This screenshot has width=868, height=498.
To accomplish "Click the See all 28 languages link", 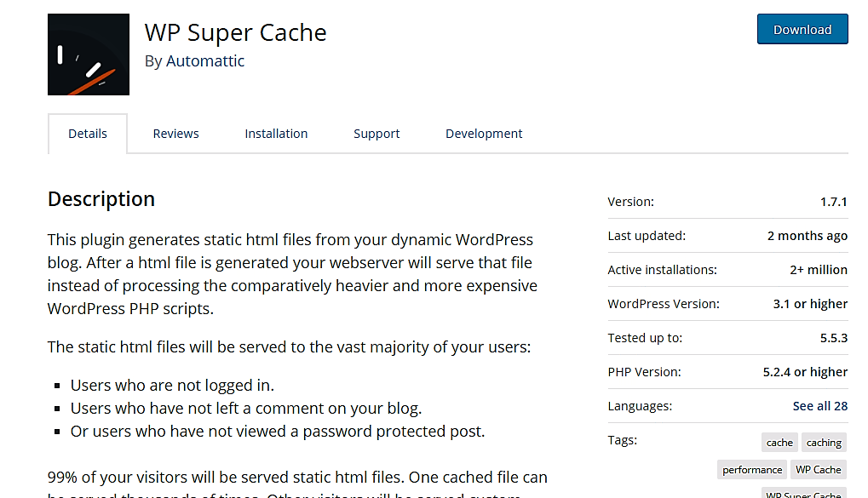I will [819, 406].
